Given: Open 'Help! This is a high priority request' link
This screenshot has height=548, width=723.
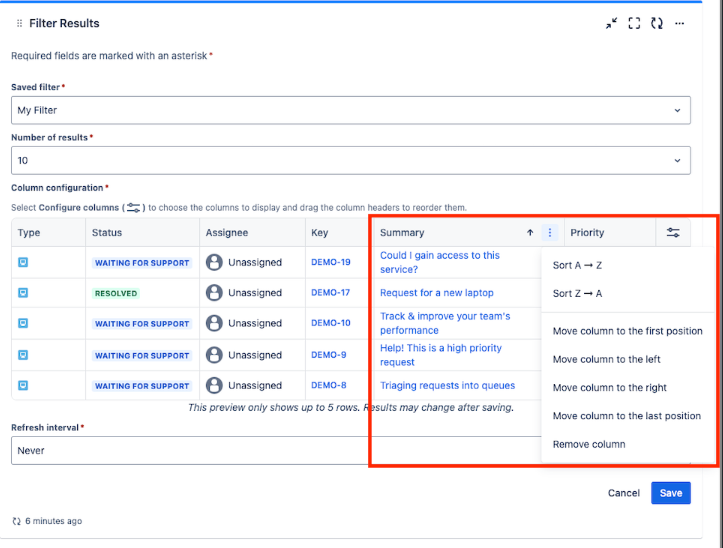Looking at the screenshot, I should pyautogui.click(x=440, y=355).
